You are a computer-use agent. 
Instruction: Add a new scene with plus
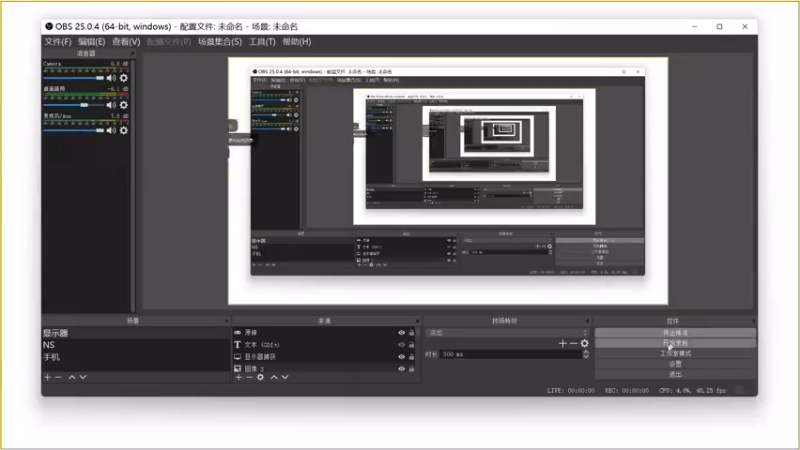click(47, 377)
